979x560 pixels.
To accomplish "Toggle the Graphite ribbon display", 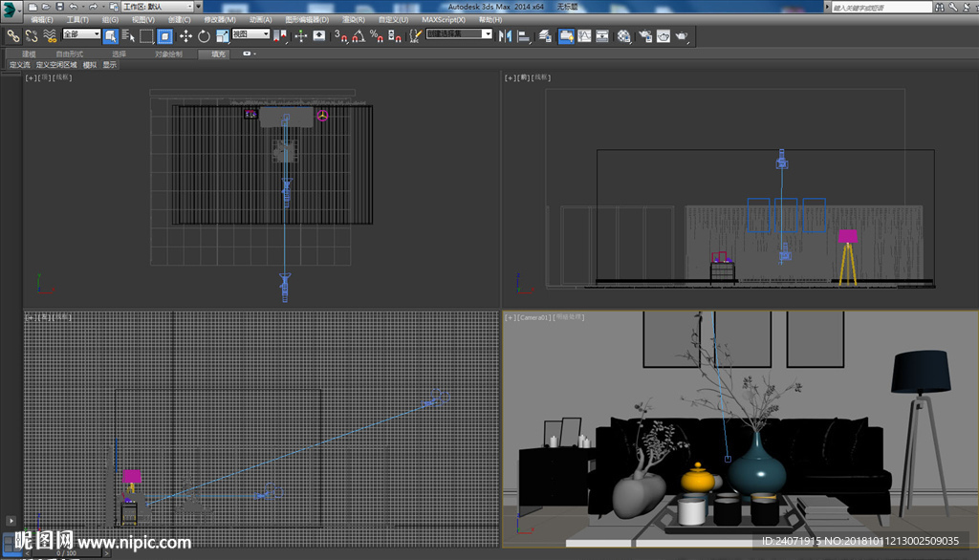I will (x=566, y=36).
